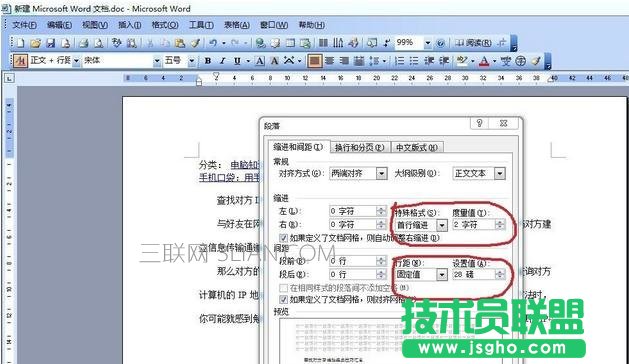Viewport: 629px width, 364px height.
Task: Run the Spelling and Grammar check
Action: pos(116,43)
